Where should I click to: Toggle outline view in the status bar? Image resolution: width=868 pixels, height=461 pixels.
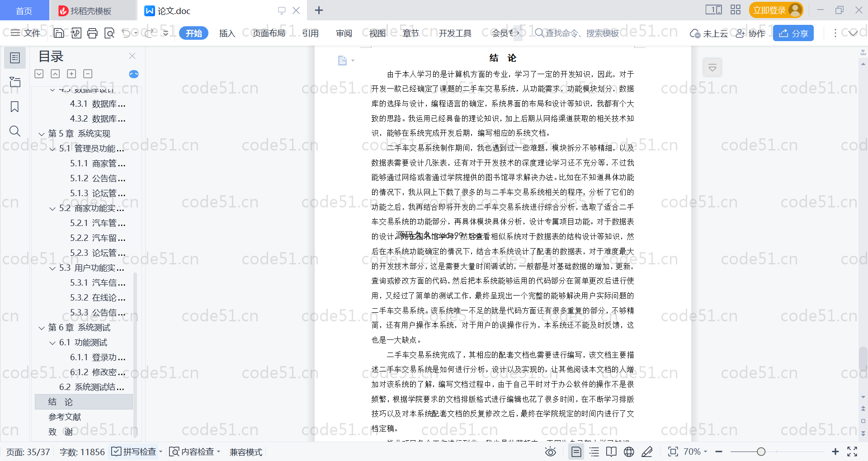[x=594, y=452]
